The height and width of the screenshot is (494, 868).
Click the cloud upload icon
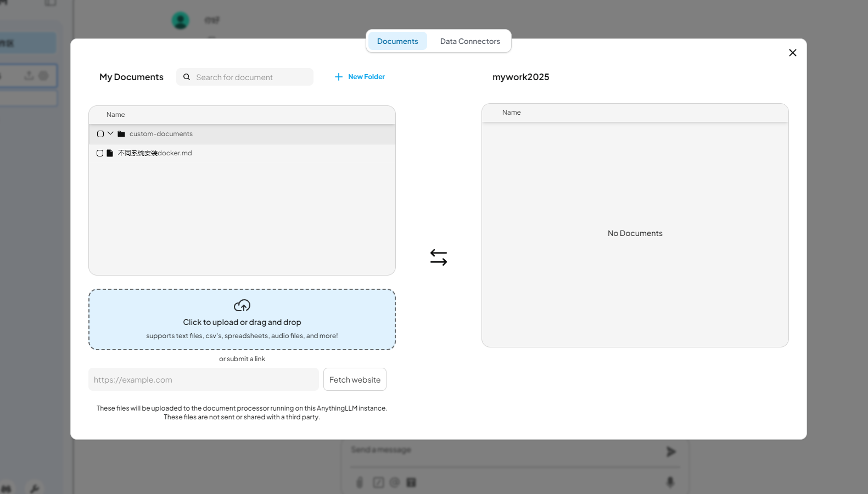coord(242,305)
